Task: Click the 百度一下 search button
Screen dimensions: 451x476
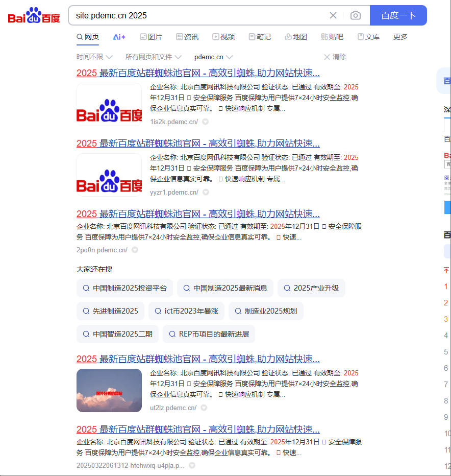Action: [x=398, y=15]
